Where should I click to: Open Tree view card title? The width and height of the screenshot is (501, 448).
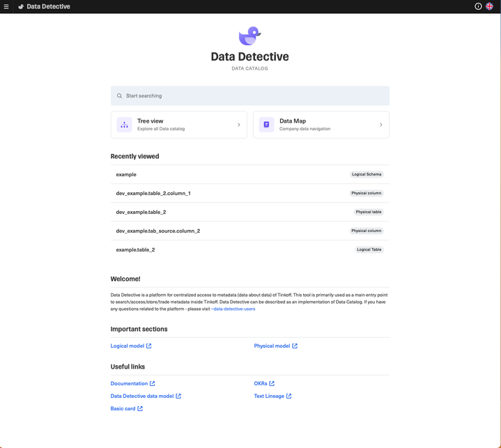click(x=151, y=121)
